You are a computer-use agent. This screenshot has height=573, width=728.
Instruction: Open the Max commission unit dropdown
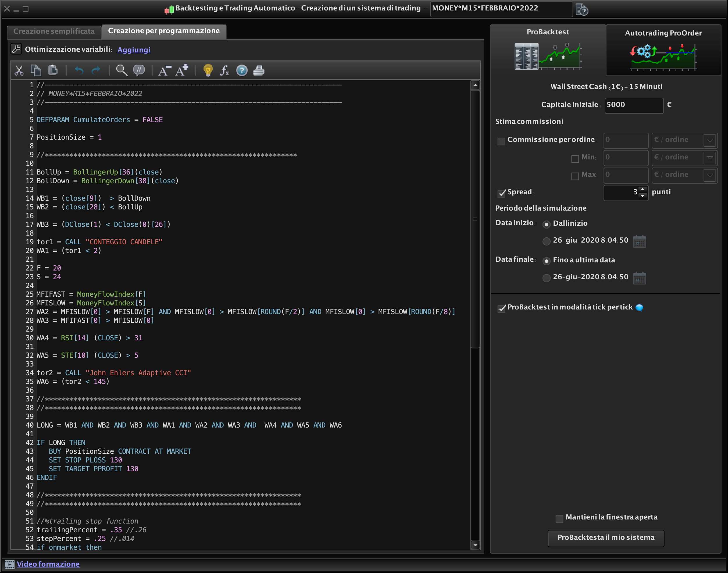tap(710, 175)
